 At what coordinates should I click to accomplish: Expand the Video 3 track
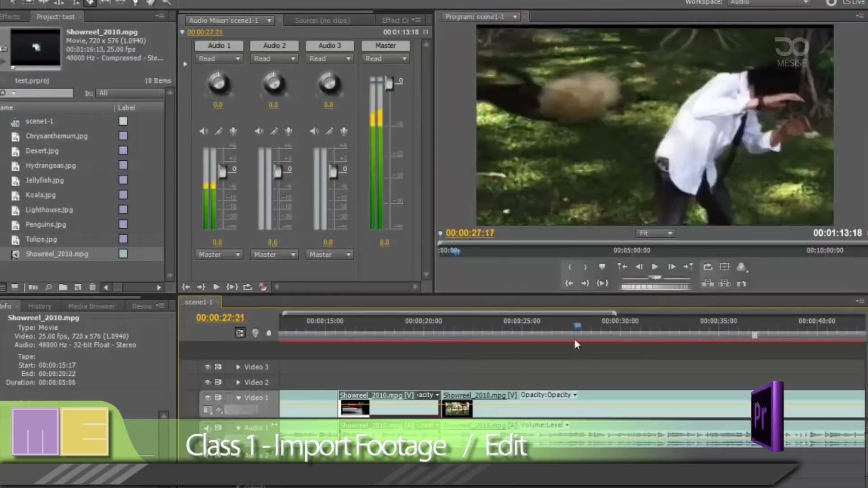pos(238,367)
